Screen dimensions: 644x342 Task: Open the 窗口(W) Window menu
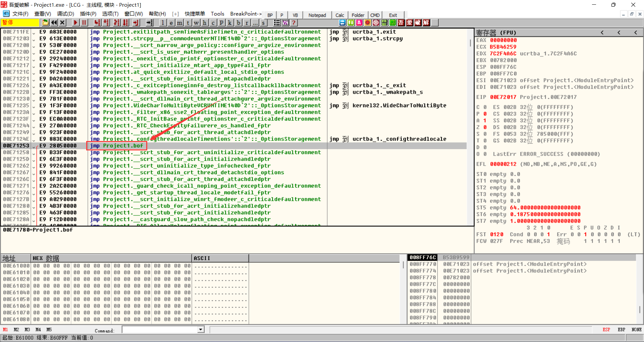click(x=133, y=14)
